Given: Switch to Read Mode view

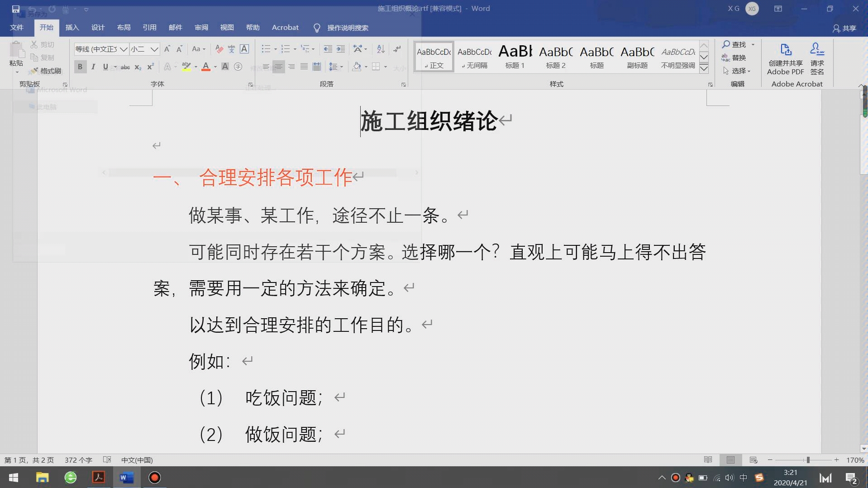Looking at the screenshot, I should [708, 460].
